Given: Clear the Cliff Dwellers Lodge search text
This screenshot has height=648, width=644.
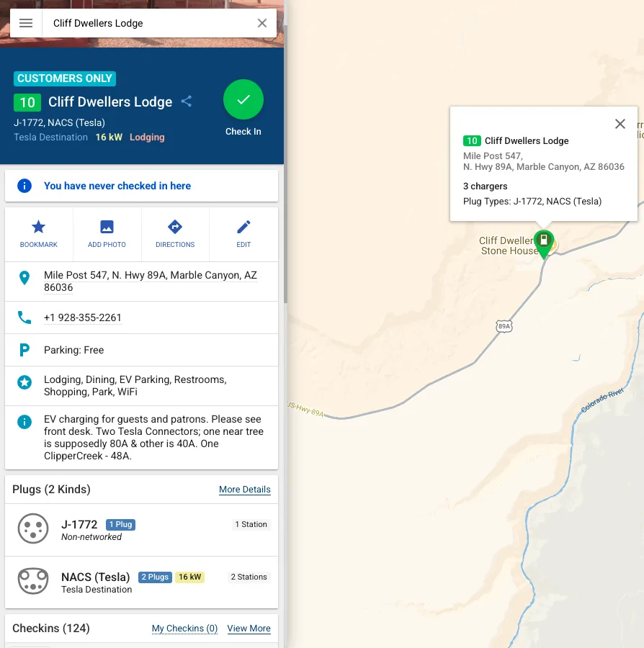Looking at the screenshot, I should point(261,23).
